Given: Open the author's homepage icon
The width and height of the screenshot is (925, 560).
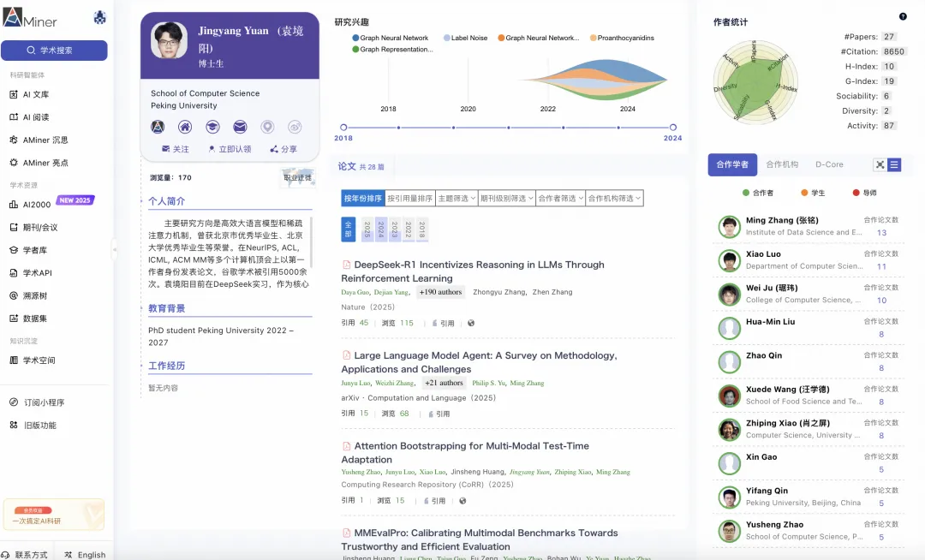Looking at the screenshot, I should pyautogui.click(x=184, y=127).
